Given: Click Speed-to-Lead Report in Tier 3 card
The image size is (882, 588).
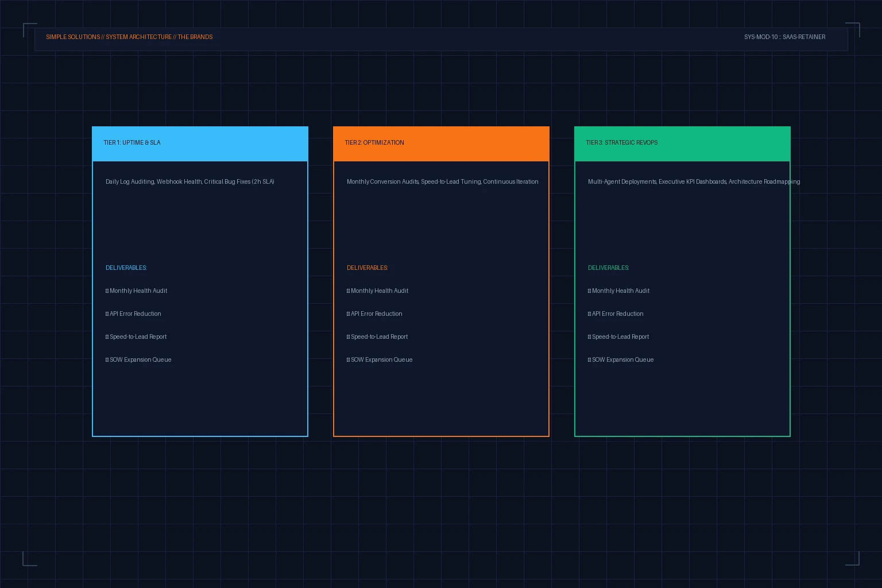Looking at the screenshot, I should (x=618, y=336).
